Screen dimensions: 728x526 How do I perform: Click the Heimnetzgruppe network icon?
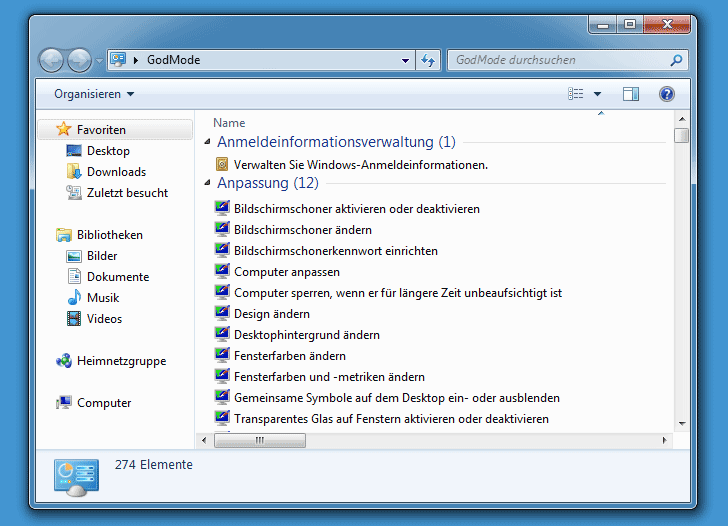64,361
